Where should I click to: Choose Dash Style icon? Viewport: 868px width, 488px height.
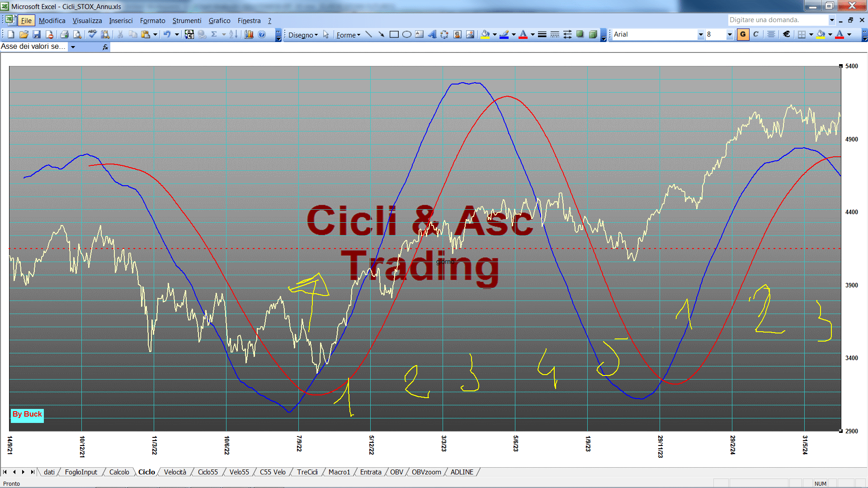coord(555,34)
